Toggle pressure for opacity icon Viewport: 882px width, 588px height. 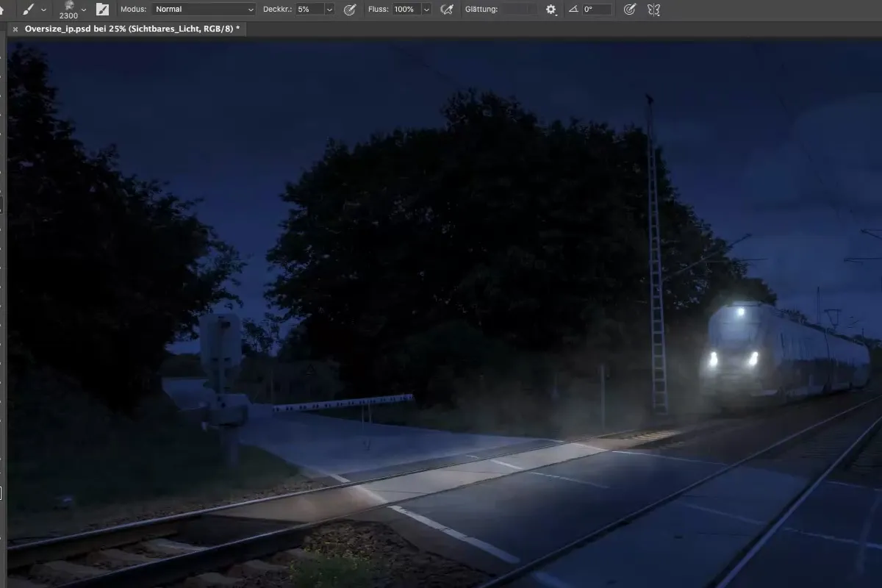pyautogui.click(x=351, y=10)
